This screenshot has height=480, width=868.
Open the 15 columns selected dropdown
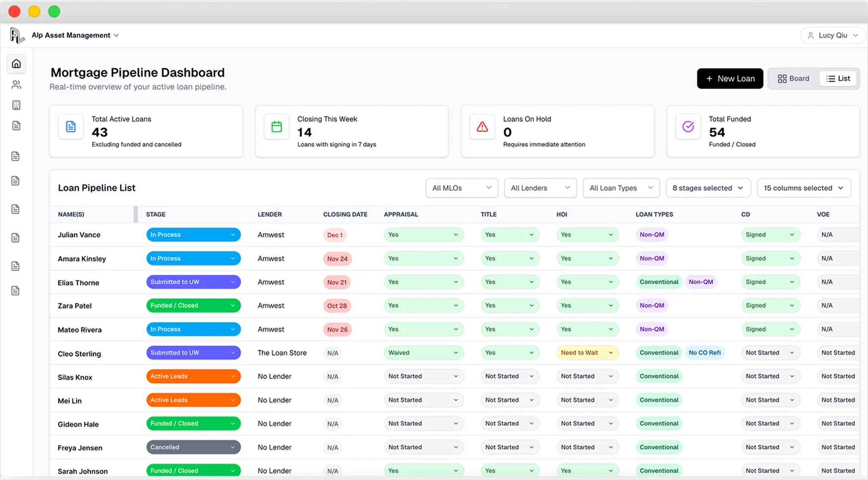(803, 188)
